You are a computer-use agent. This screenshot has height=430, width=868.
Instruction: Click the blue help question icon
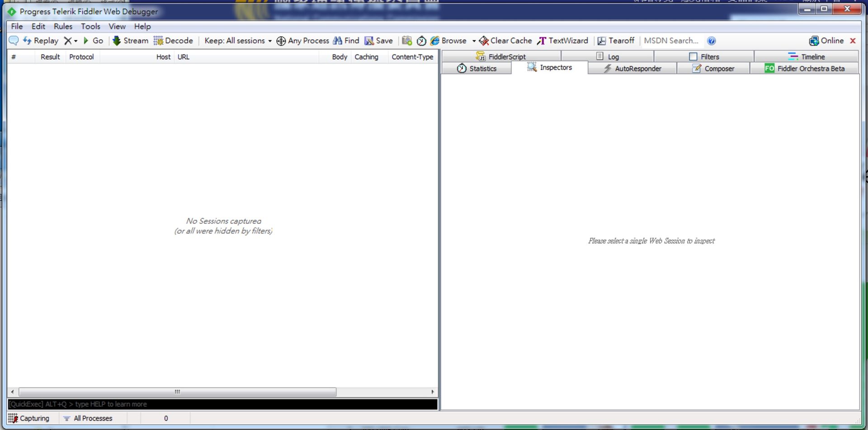tap(712, 41)
